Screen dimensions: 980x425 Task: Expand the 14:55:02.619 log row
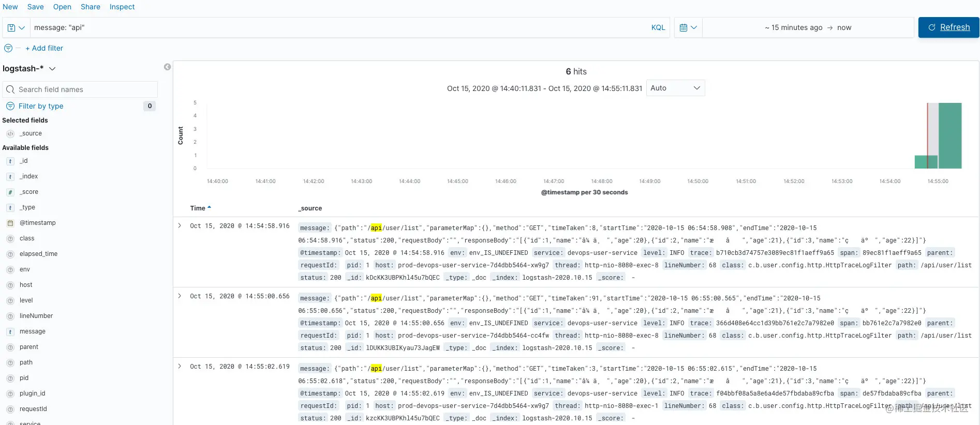tap(180, 367)
